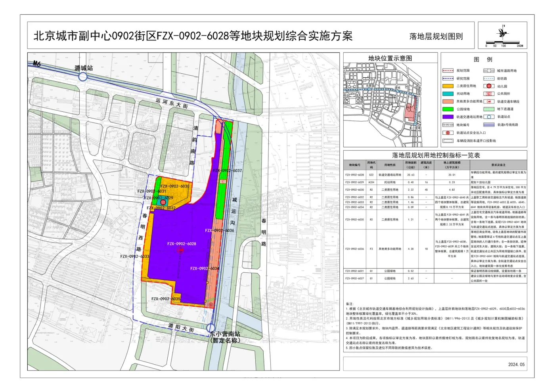Click the Lucheng station circle marker
The height and width of the screenshot is (392, 555).
pyautogui.click(x=83, y=76)
